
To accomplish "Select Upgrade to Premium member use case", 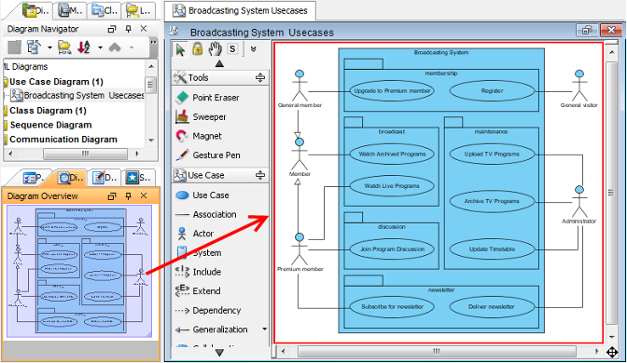I will tap(392, 91).
